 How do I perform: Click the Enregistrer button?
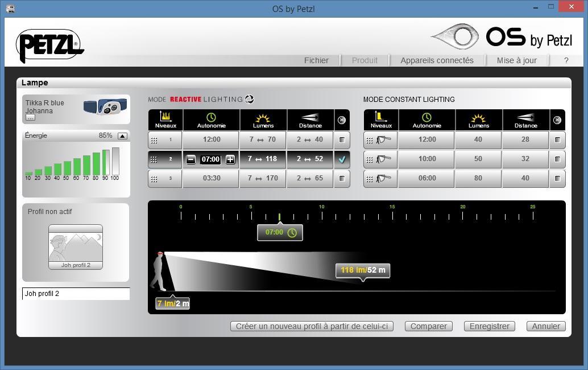pyautogui.click(x=489, y=326)
